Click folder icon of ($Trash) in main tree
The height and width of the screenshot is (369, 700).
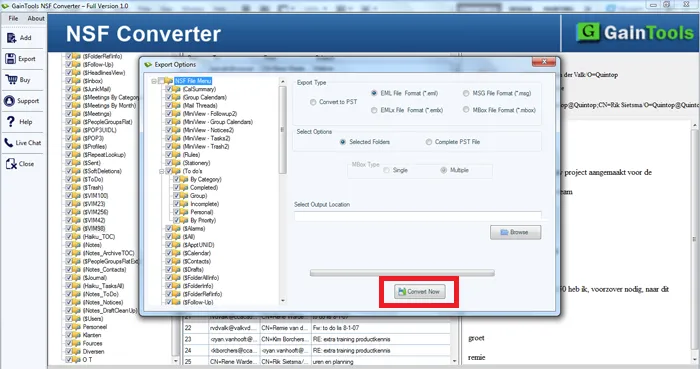[77, 188]
